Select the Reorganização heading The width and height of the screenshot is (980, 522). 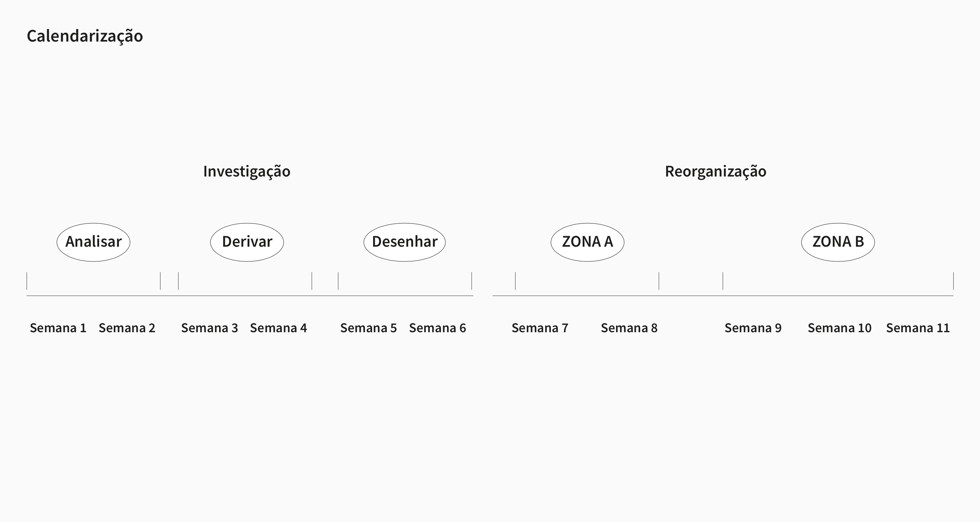716,171
